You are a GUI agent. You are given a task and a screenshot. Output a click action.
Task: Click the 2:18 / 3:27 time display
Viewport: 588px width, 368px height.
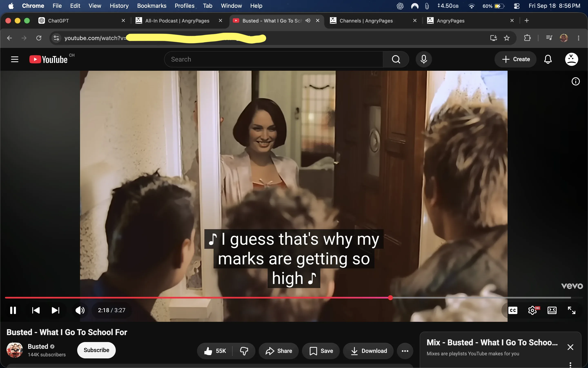(111, 310)
